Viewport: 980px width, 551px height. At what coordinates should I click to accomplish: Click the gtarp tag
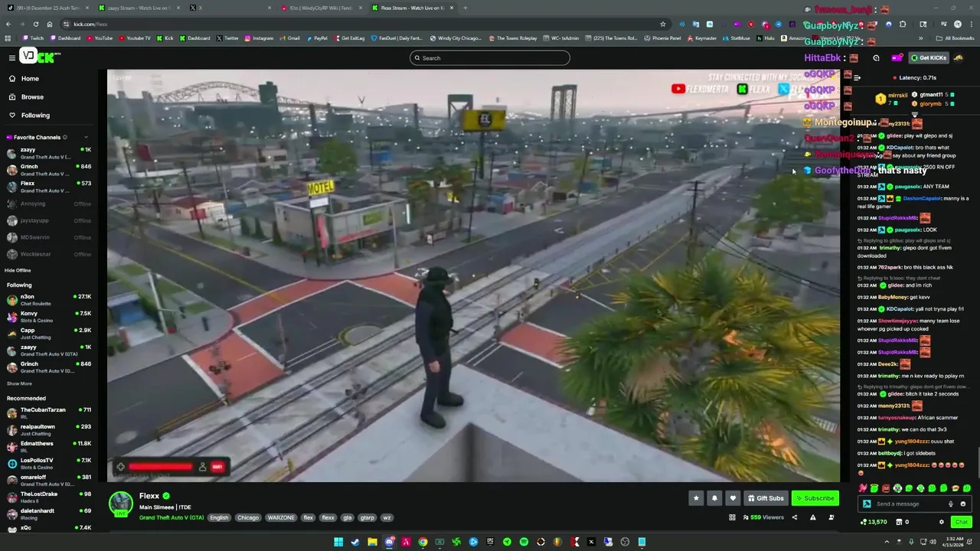tap(367, 518)
